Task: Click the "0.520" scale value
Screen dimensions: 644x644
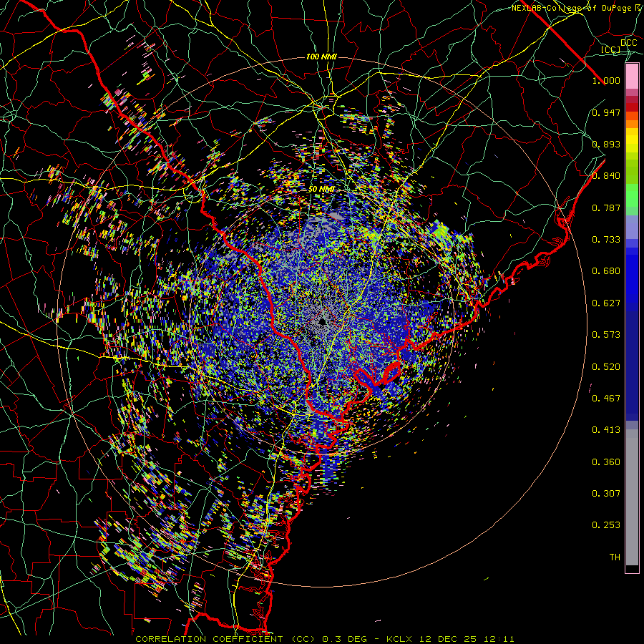Action: (606, 367)
